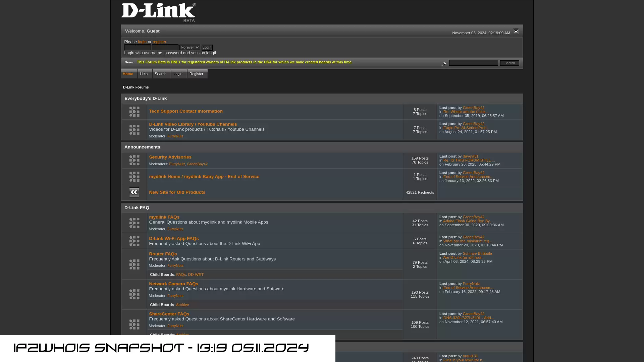
Task: Click the ShareCenter FAQs board icon
Action: [134, 324]
